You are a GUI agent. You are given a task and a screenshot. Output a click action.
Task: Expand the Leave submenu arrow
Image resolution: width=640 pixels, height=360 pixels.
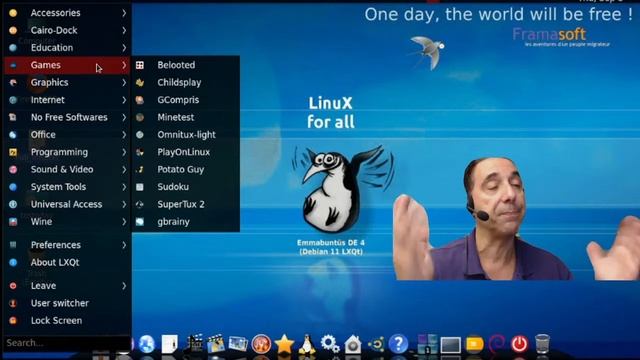[x=124, y=286]
